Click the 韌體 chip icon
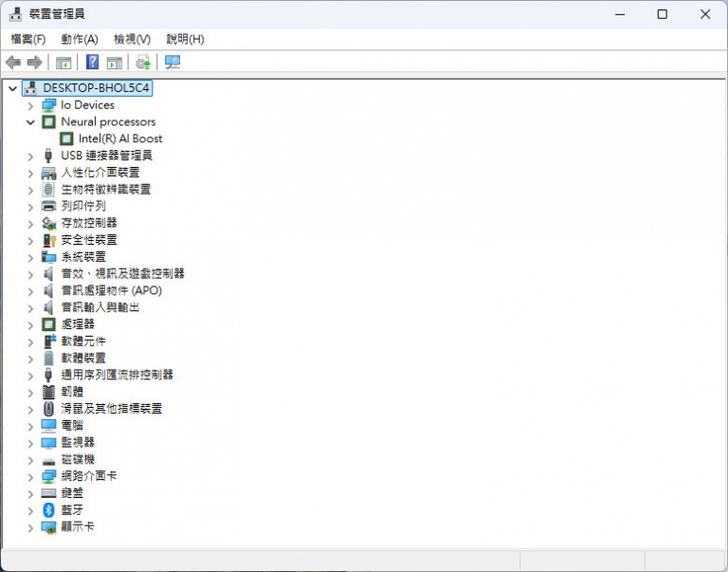The image size is (728, 572). pyautogui.click(x=48, y=392)
